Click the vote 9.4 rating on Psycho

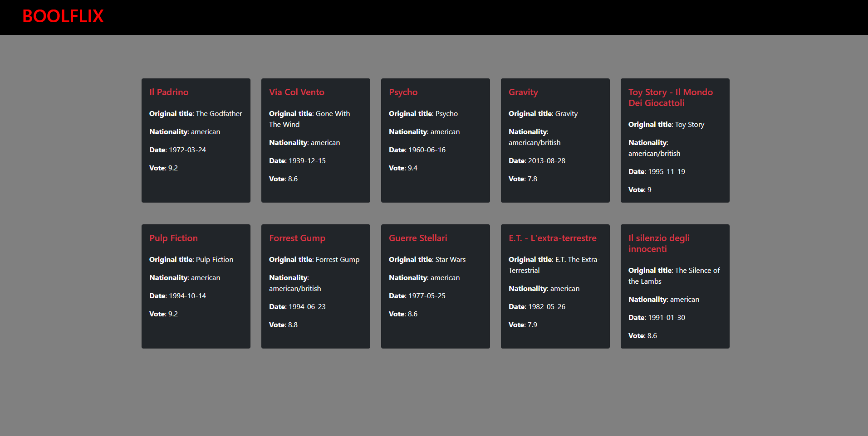(403, 168)
